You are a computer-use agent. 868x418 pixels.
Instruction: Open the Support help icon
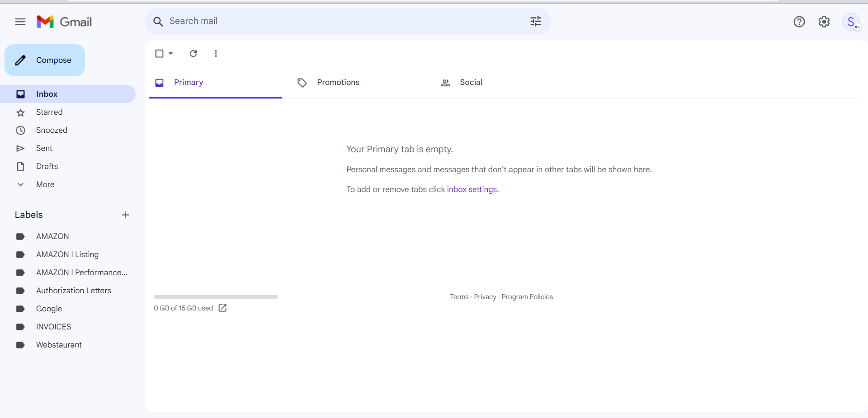coord(799,22)
